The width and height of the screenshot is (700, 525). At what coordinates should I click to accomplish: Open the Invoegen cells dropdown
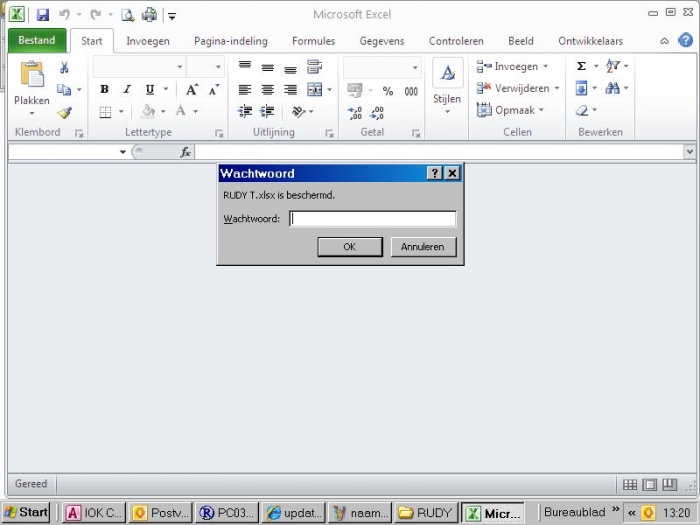[546, 67]
